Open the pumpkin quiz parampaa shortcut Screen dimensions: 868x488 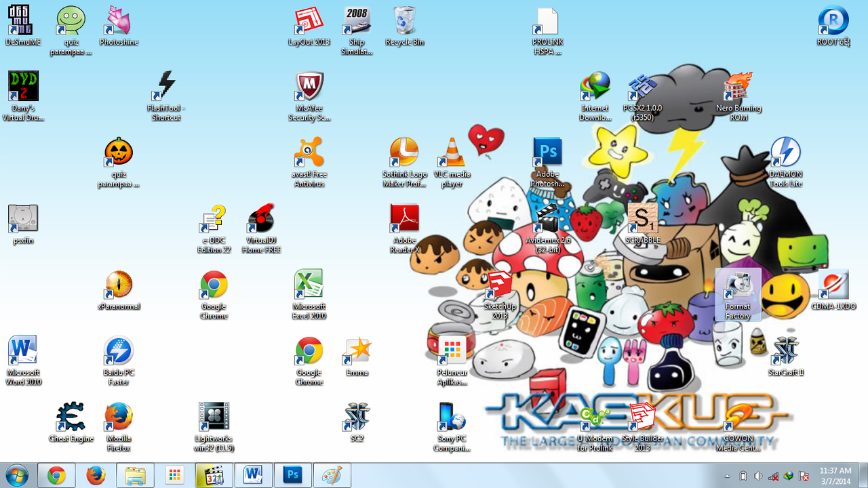119,162
